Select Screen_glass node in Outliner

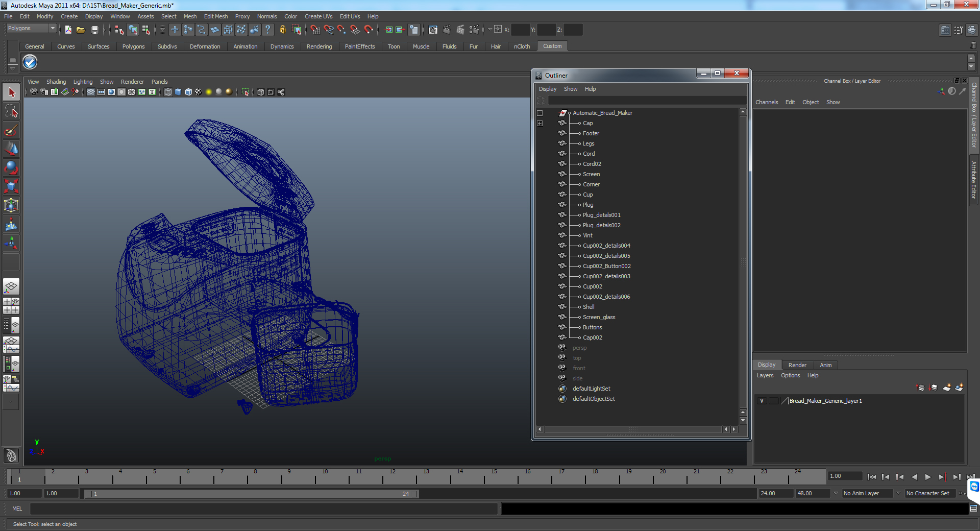pyautogui.click(x=599, y=317)
